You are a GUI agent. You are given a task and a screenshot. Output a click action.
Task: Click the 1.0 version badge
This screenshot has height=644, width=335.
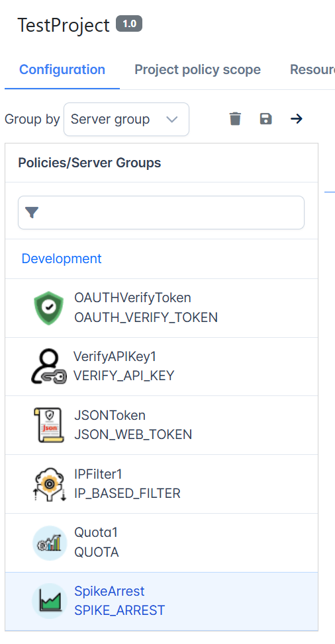pos(129,24)
